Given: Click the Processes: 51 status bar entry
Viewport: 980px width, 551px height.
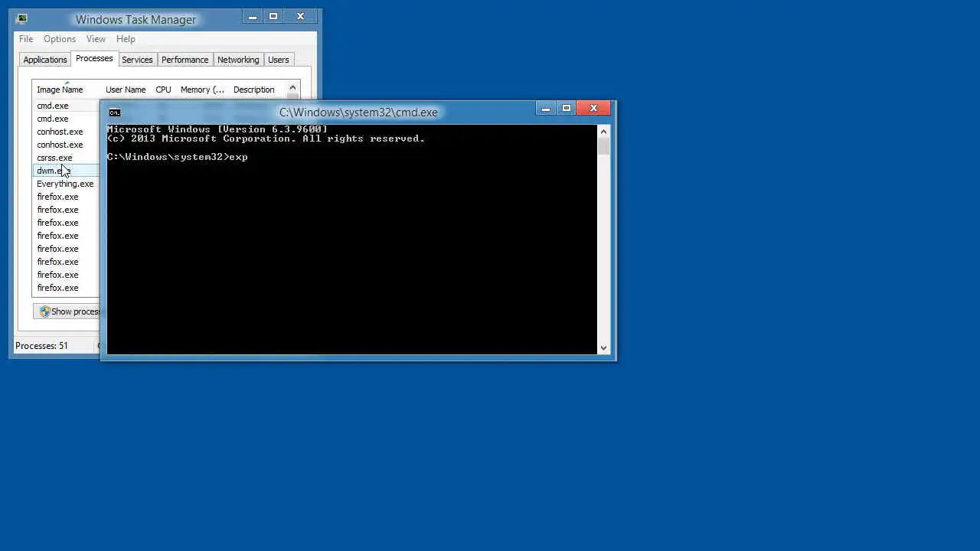Looking at the screenshot, I should tap(42, 346).
